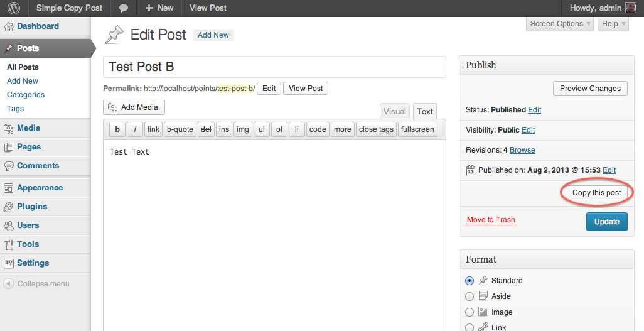This screenshot has width=644, height=331.
Task: Click the Media sidebar icon
Action: pyautogui.click(x=9, y=128)
